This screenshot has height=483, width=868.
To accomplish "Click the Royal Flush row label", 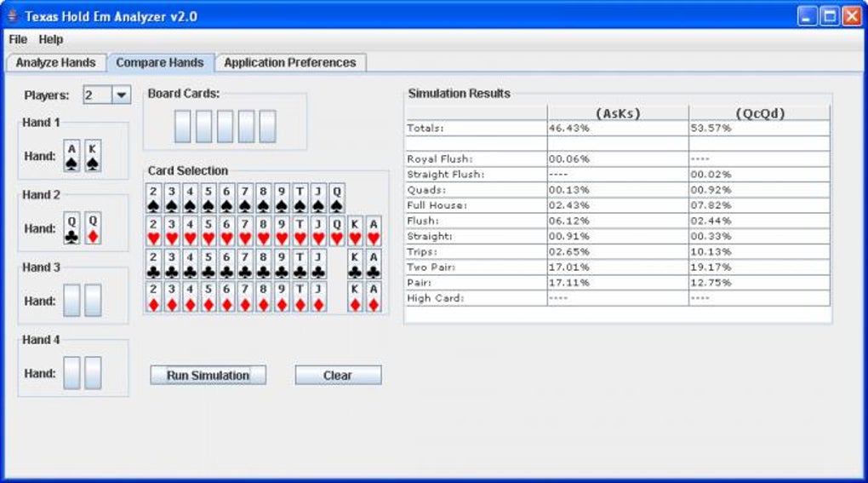I will pos(440,159).
